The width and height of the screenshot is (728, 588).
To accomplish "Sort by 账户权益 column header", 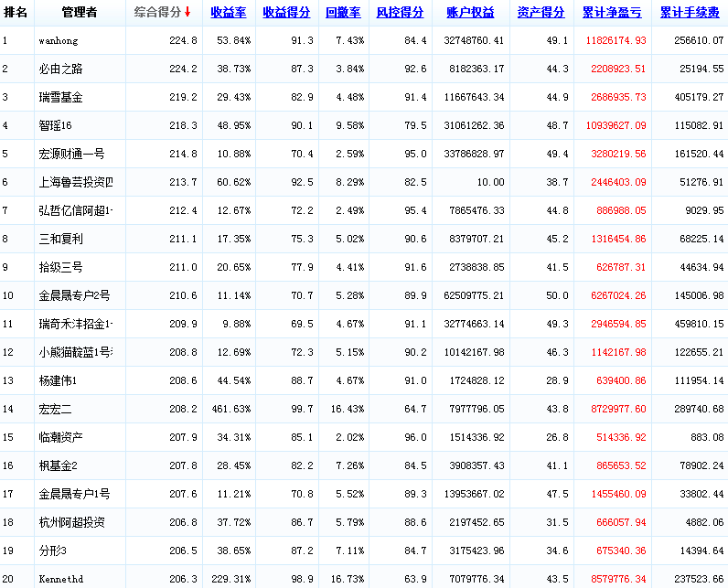I will coord(470,12).
